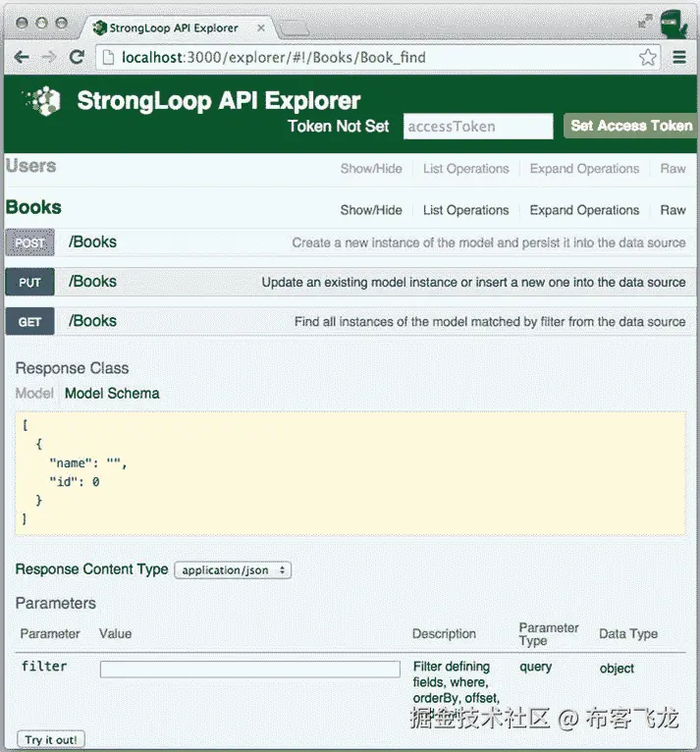
Task: Click the filter parameter value field
Action: 249,669
